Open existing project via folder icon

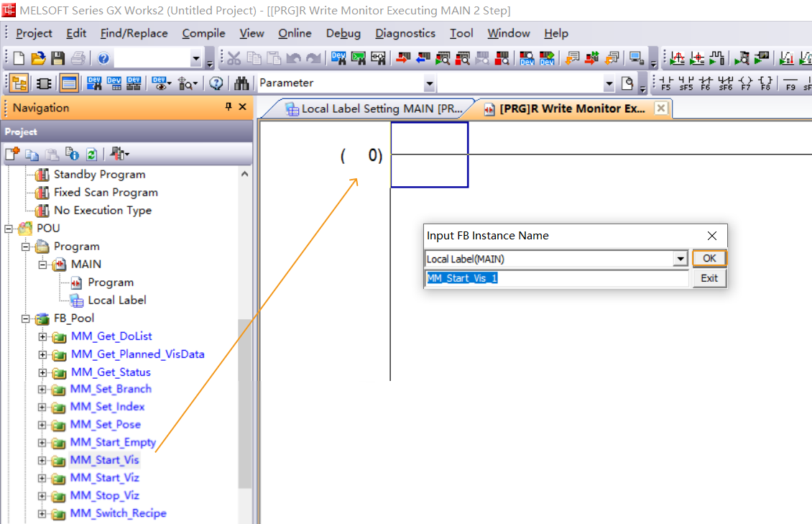pos(39,58)
